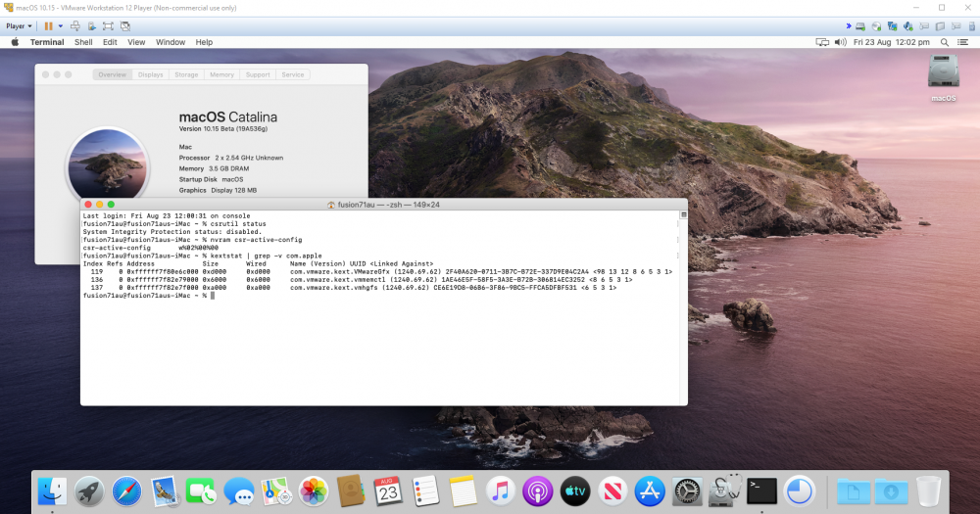Switch to the Storage tab
Screen dimensions: 980x514
[186, 74]
